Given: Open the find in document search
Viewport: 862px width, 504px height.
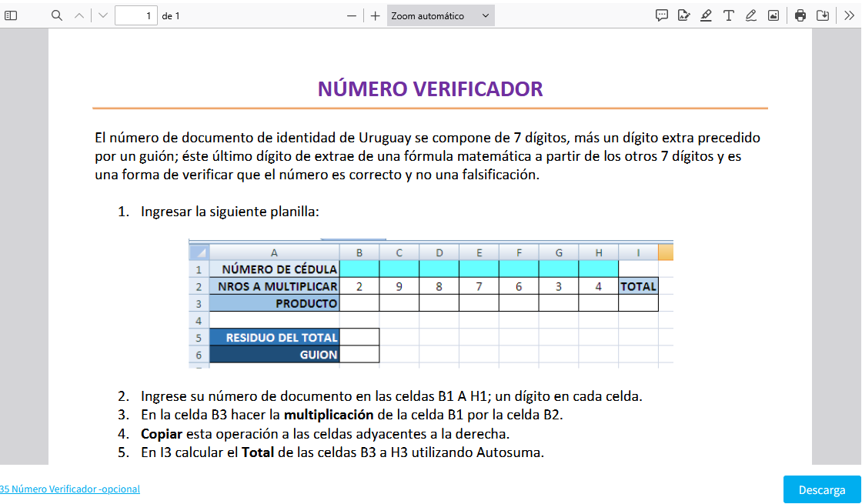Looking at the screenshot, I should [x=57, y=15].
